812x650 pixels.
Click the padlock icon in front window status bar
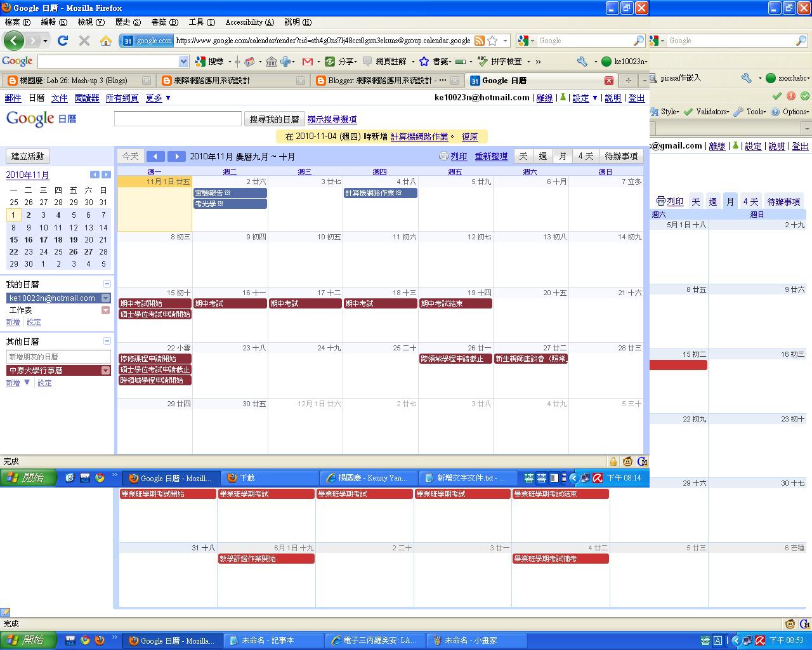613,461
